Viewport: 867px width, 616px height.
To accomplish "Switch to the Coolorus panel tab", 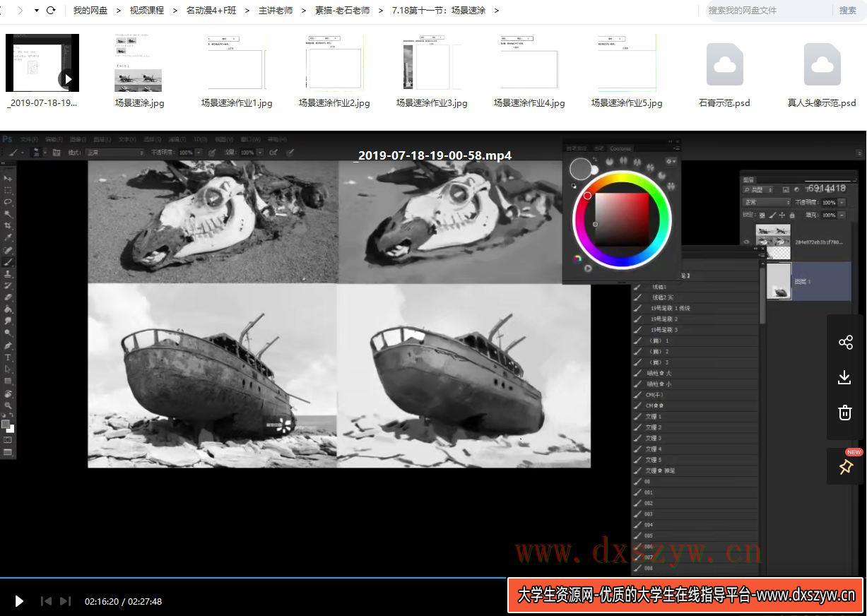I will 621,148.
